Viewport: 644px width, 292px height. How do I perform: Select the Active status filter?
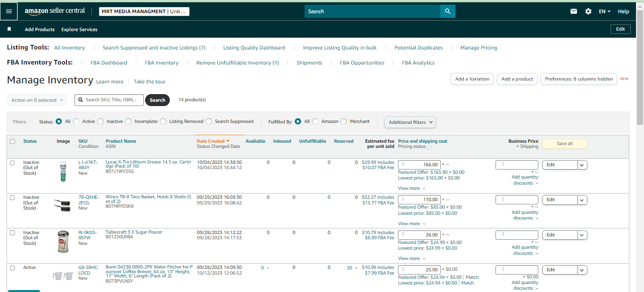point(76,122)
